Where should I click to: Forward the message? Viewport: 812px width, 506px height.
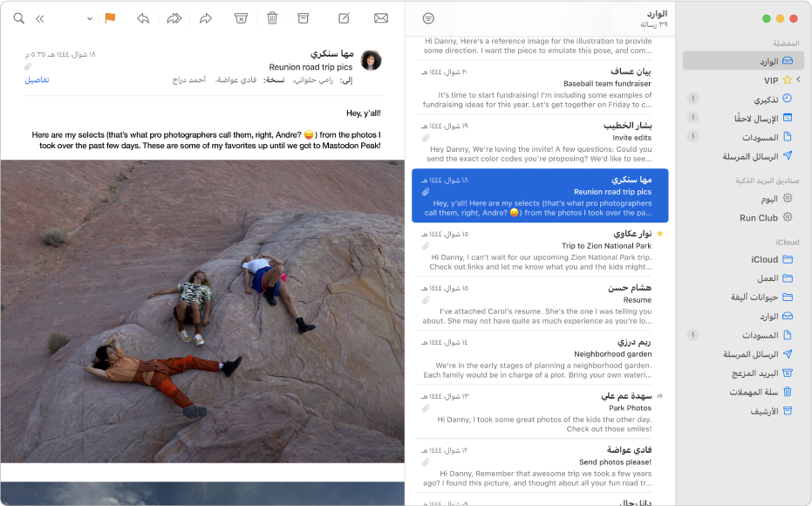(206, 18)
